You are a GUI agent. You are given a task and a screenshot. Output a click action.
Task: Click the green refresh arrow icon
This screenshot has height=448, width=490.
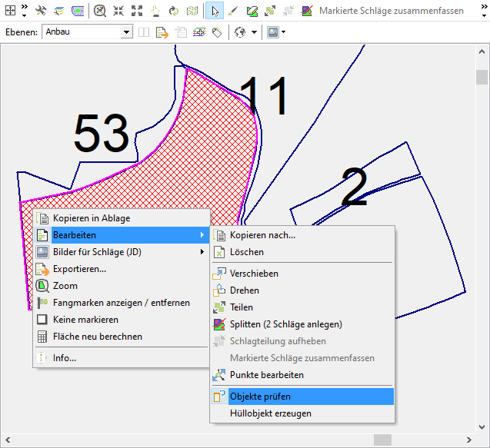coord(174,11)
